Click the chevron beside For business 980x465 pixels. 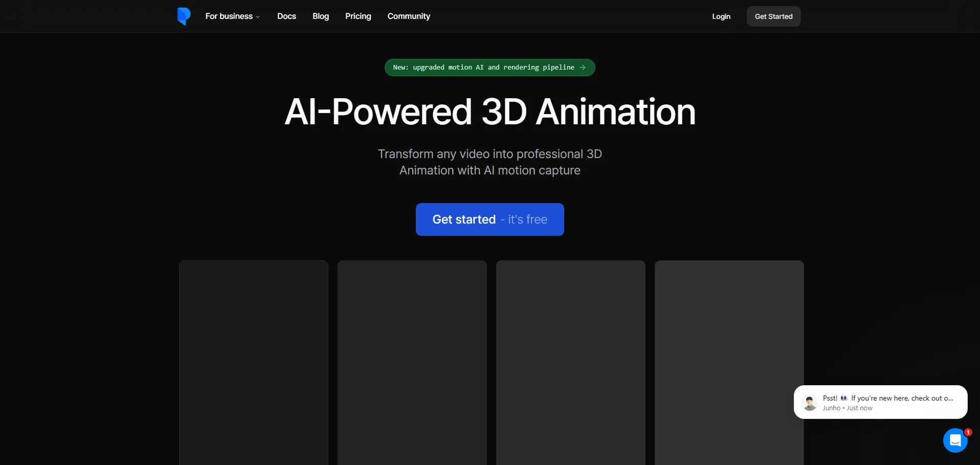258,17
